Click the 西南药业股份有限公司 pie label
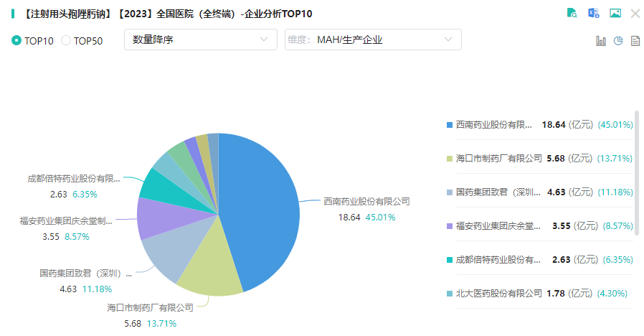Viewport: 644px width, 336px height. 366,201
